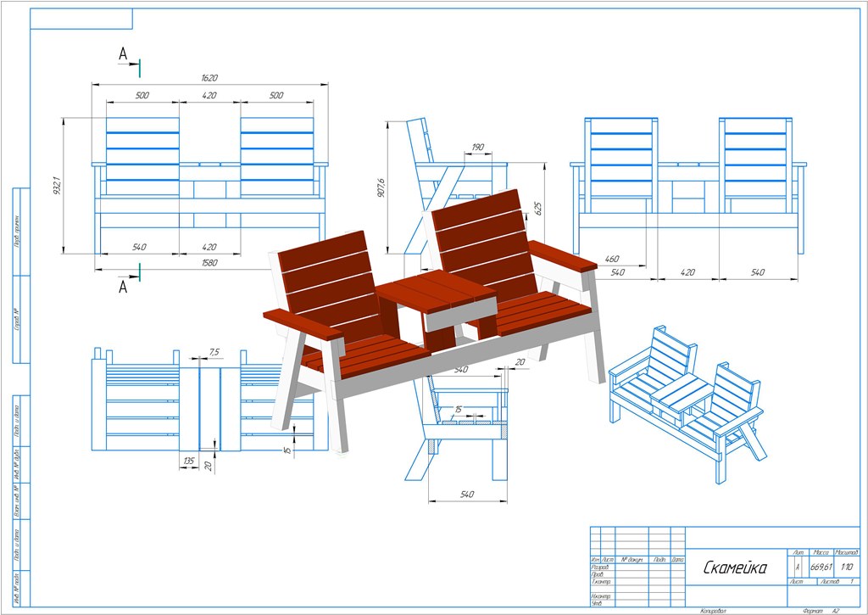Select the 135 dimension value
The width and height of the screenshot is (868, 615).
189,461
